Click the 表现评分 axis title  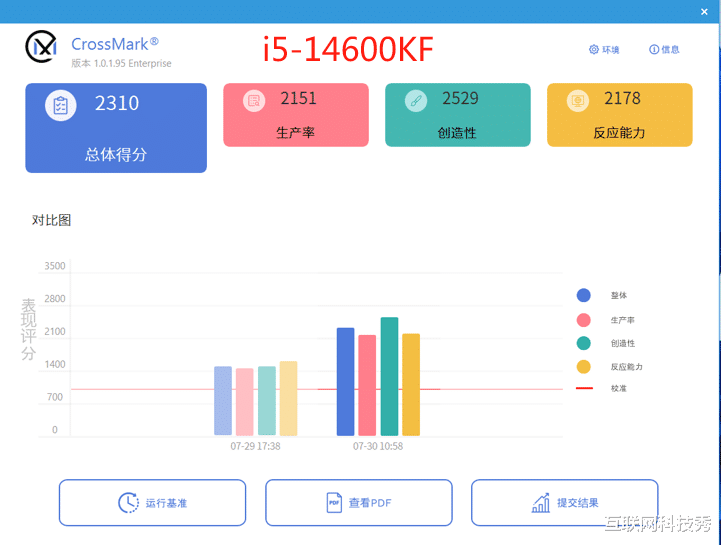point(29,329)
